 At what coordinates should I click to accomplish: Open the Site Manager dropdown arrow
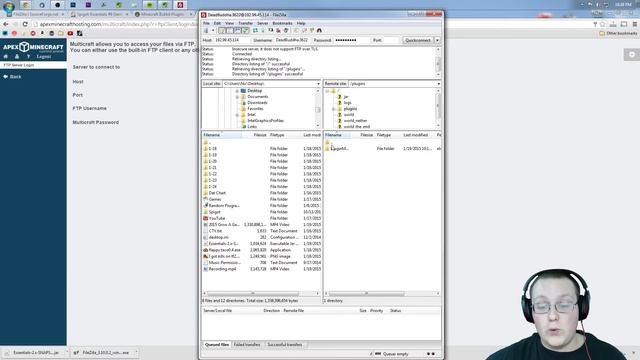pyautogui.click(x=213, y=31)
